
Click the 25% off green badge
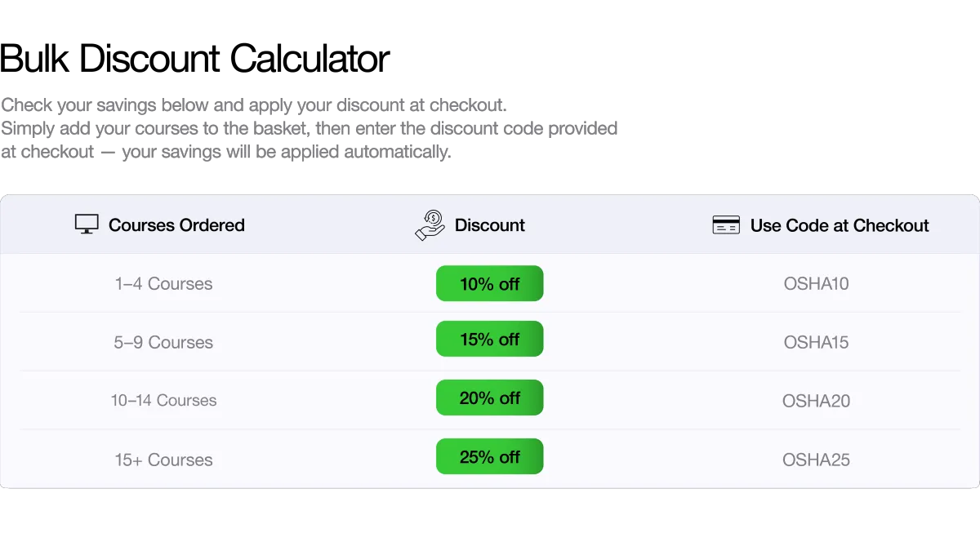(489, 457)
